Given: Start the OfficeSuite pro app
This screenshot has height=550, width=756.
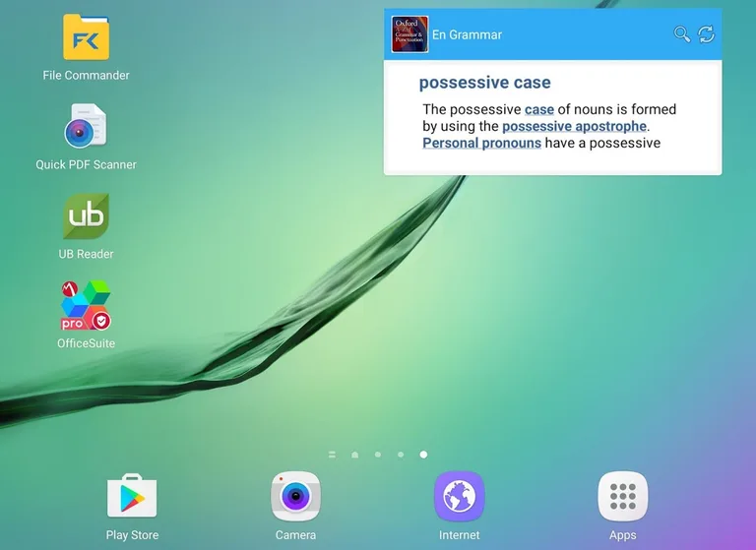Looking at the screenshot, I should tap(86, 307).
